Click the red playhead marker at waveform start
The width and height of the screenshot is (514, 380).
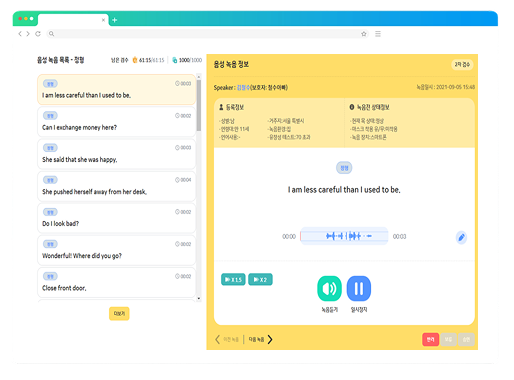tap(301, 236)
